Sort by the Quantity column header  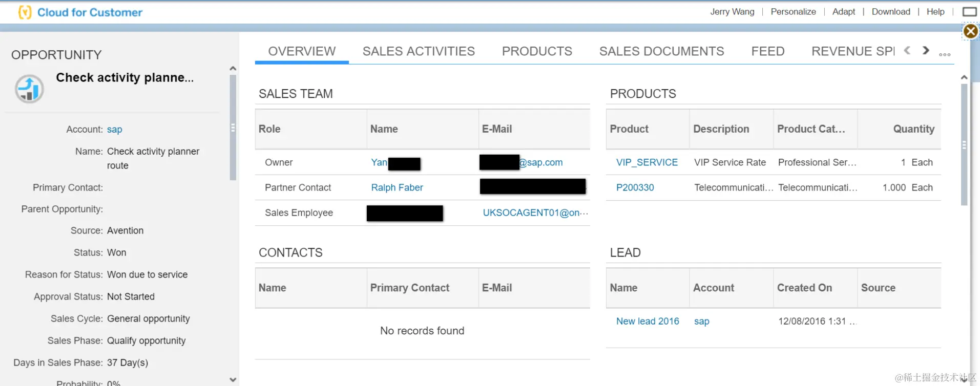pos(913,129)
